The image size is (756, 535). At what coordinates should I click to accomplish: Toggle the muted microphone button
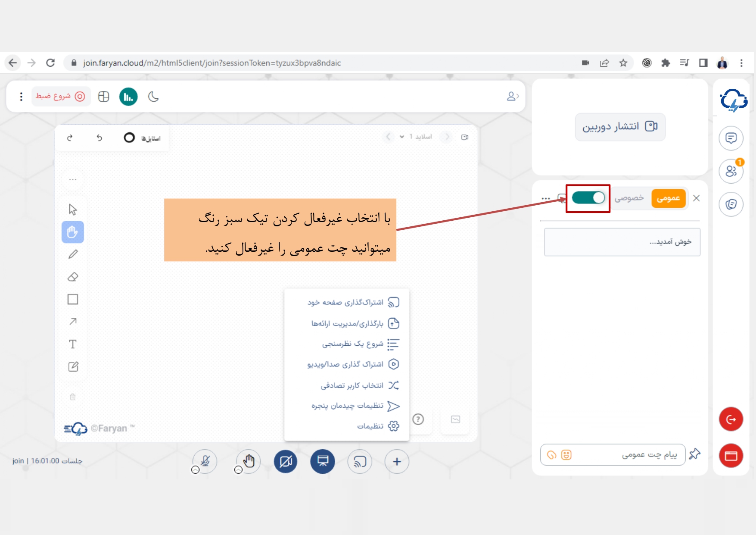coord(205,461)
